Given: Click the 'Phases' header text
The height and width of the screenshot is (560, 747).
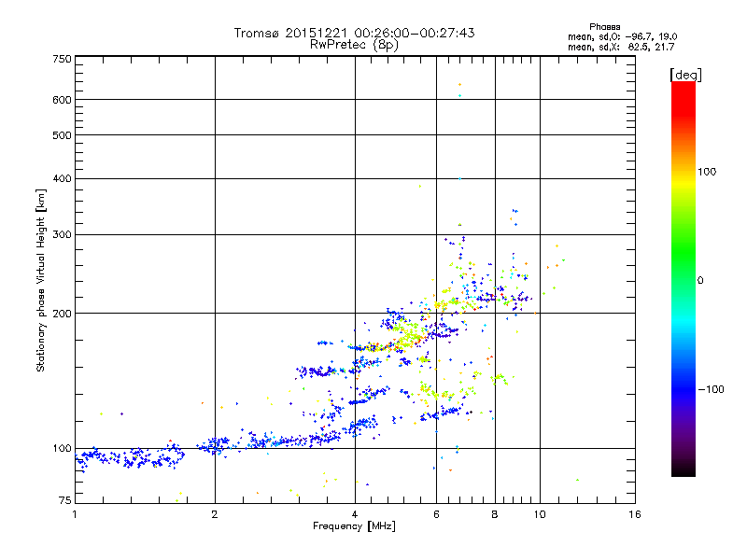Looking at the screenshot, I should [604, 27].
